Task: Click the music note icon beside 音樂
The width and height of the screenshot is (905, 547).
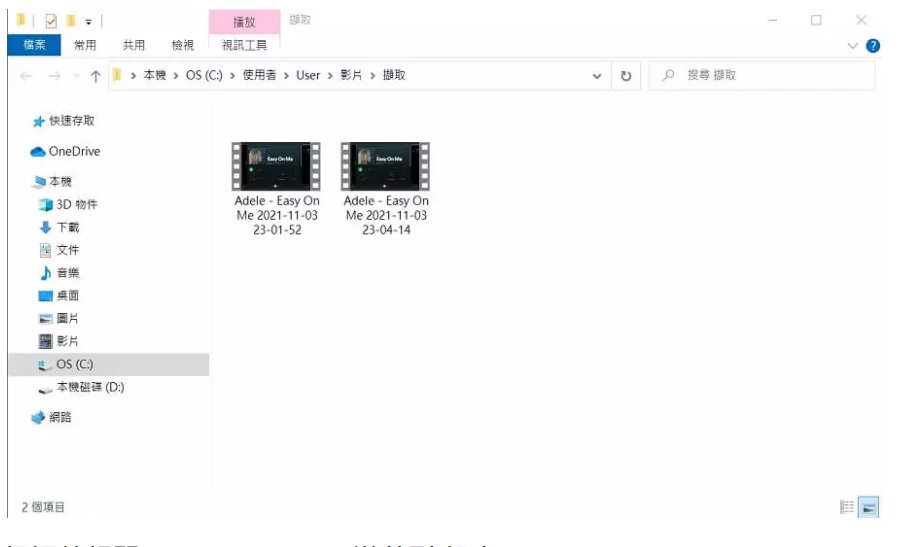Action: coord(46,273)
